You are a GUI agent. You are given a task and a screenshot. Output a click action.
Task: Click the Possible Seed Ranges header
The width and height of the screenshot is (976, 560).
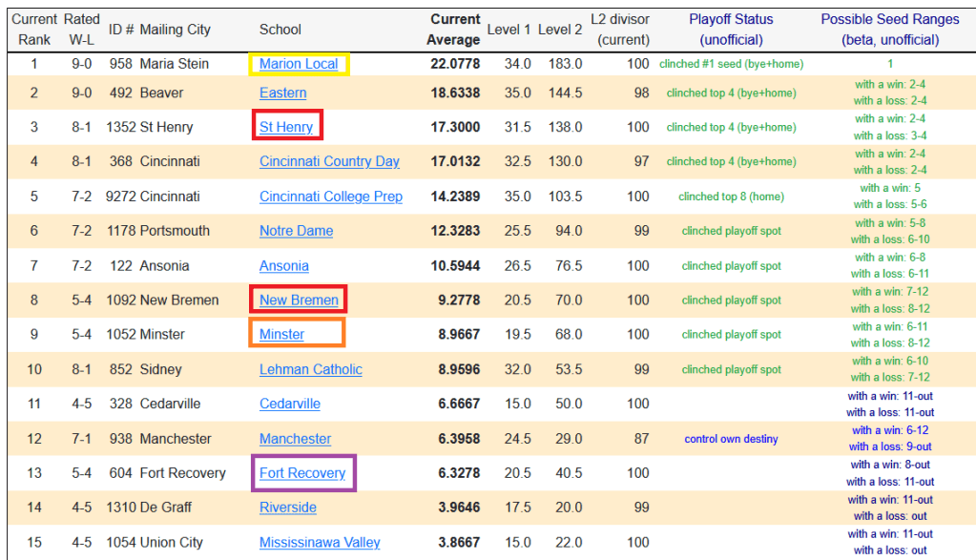[889, 30]
